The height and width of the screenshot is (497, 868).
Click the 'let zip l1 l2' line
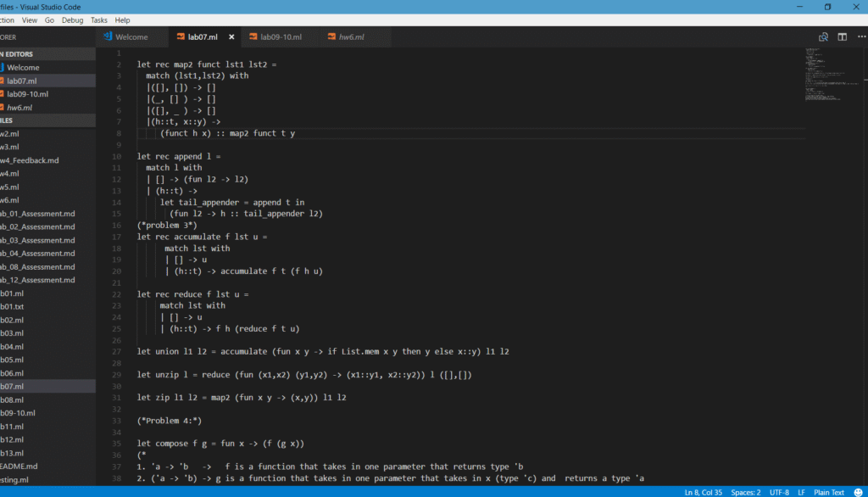click(242, 397)
